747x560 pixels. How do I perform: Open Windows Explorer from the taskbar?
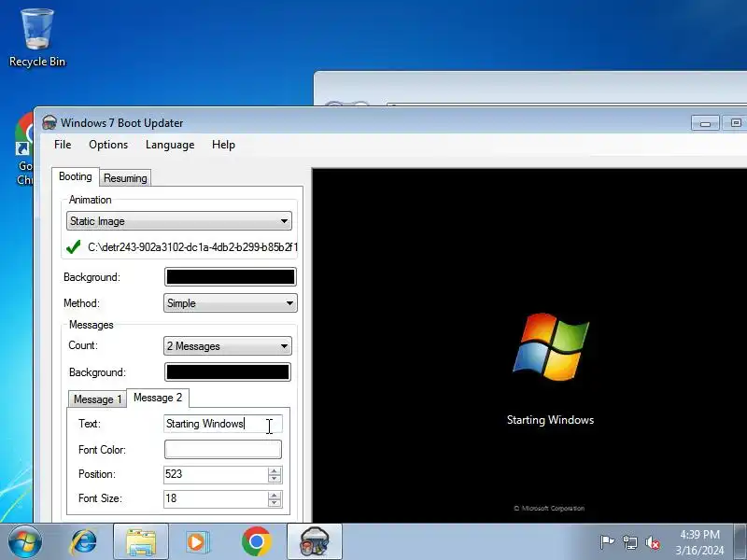(141, 542)
